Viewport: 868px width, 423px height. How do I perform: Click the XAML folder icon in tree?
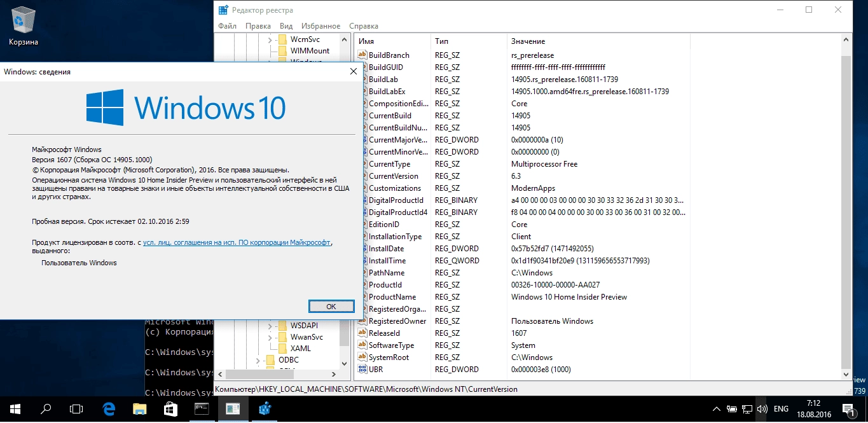point(282,349)
